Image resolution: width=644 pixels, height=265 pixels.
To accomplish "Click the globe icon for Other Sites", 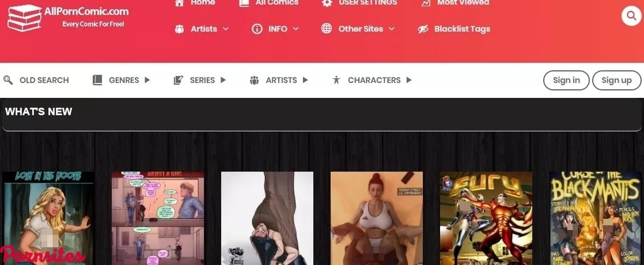I will [326, 29].
